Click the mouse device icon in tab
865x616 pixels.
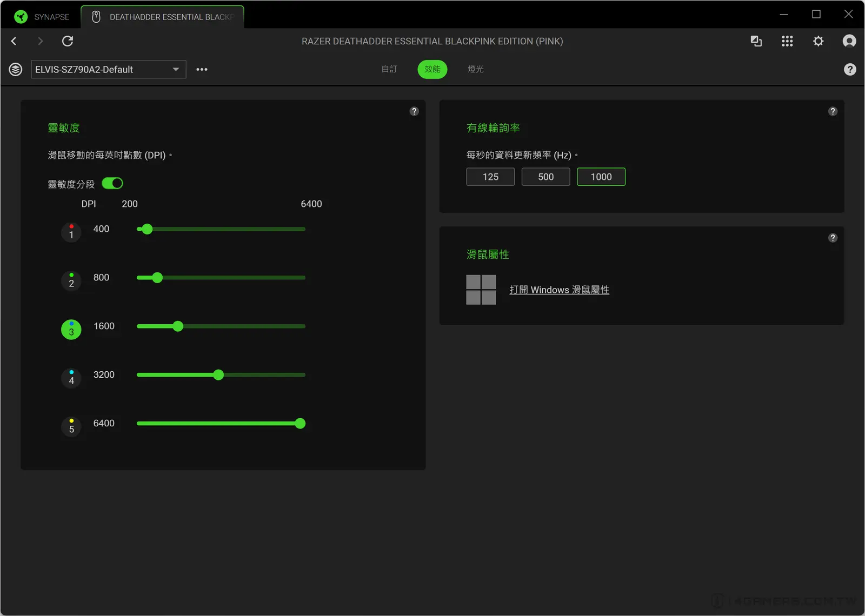96,17
